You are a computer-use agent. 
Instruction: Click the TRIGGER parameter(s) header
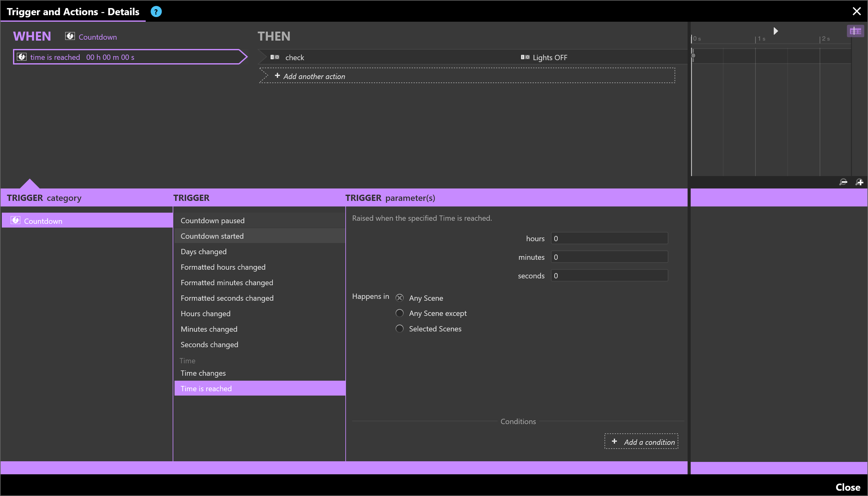coord(390,198)
